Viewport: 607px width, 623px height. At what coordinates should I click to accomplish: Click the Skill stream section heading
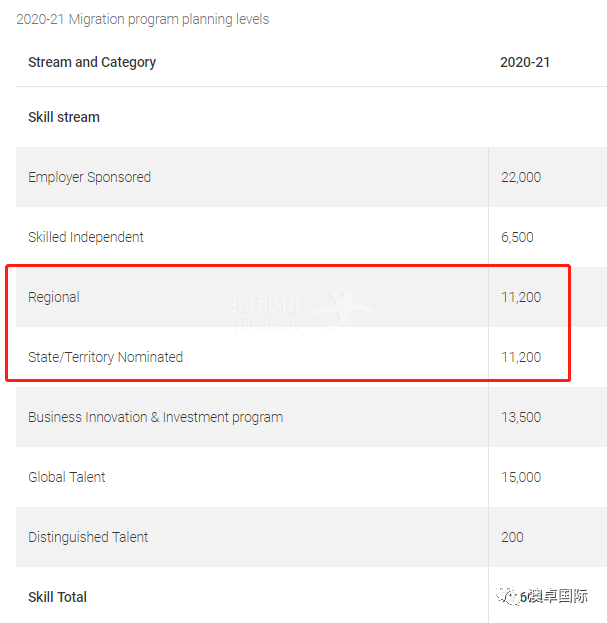(x=64, y=117)
